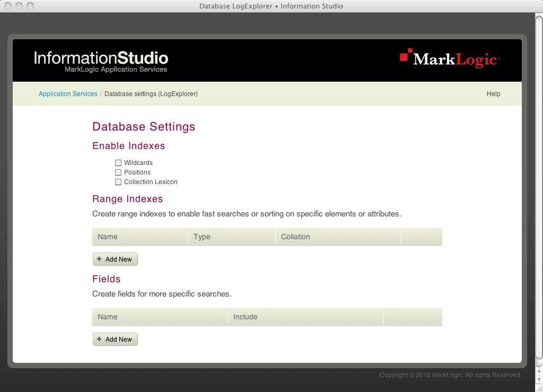Enable the Positions index checkbox
The width and height of the screenshot is (543, 392).
(118, 172)
